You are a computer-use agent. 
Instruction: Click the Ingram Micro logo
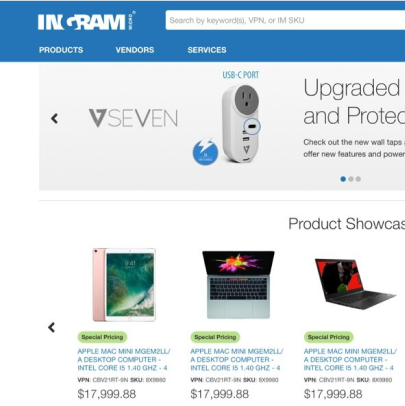point(87,21)
